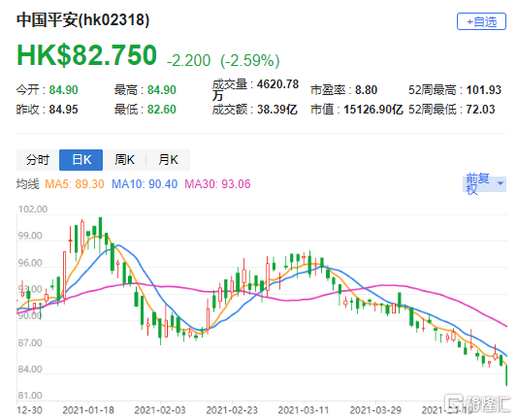The width and height of the screenshot is (517, 420).
Task: Click date label 2021-03-29
Action: [x=375, y=410]
